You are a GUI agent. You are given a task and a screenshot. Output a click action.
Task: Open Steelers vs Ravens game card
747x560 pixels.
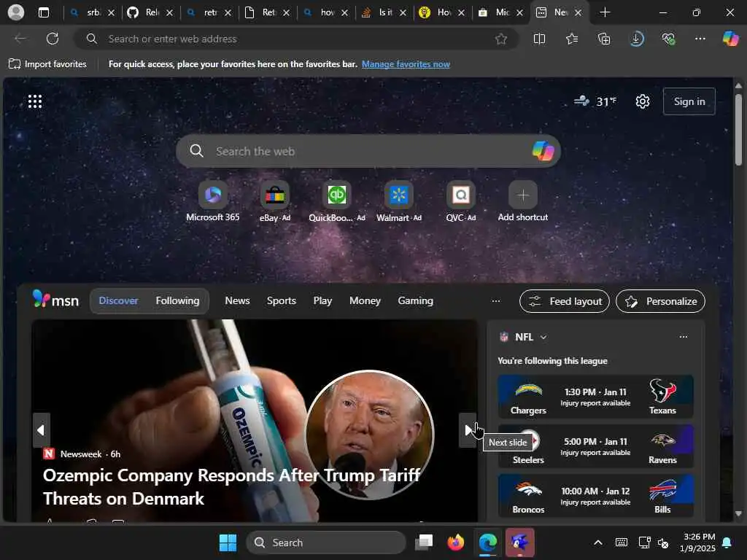[595, 446]
